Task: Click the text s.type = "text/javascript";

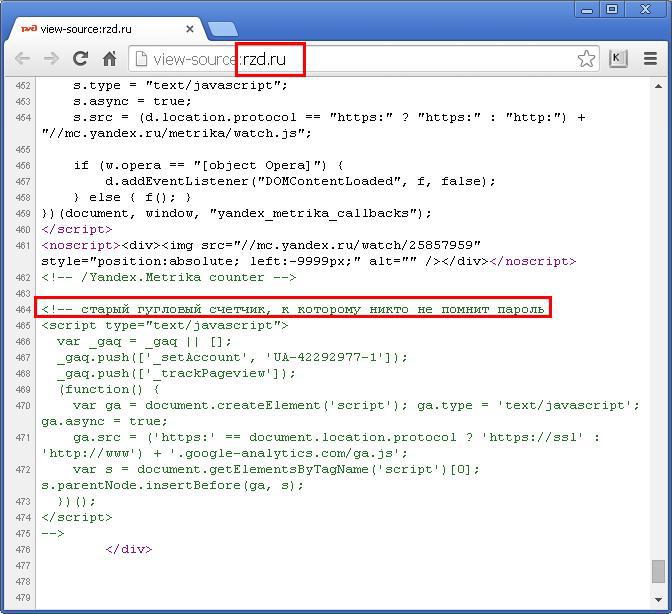Action: click(x=180, y=85)
